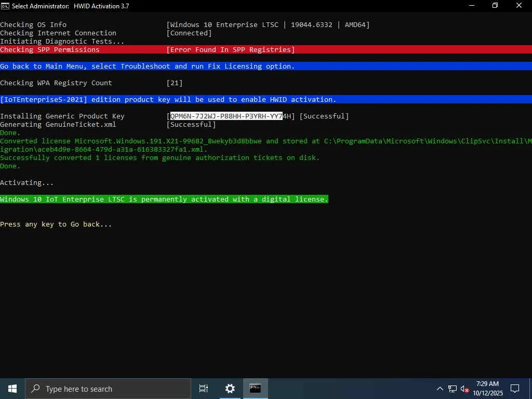Click 'Checking WPA Registry Count' label
Screen dimensions: 532x399
[56, 83]
